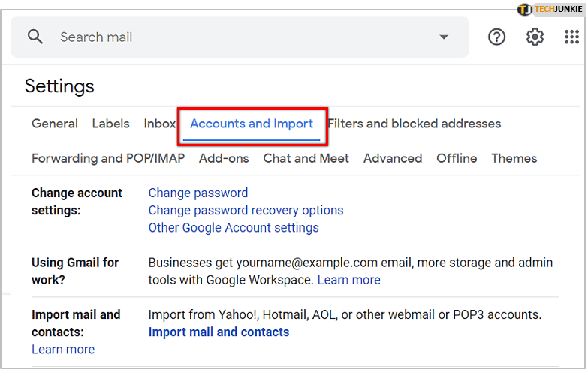588x369 pixels.
Task: Open the Advanced settings tab
Action: [x=393, y=158]
